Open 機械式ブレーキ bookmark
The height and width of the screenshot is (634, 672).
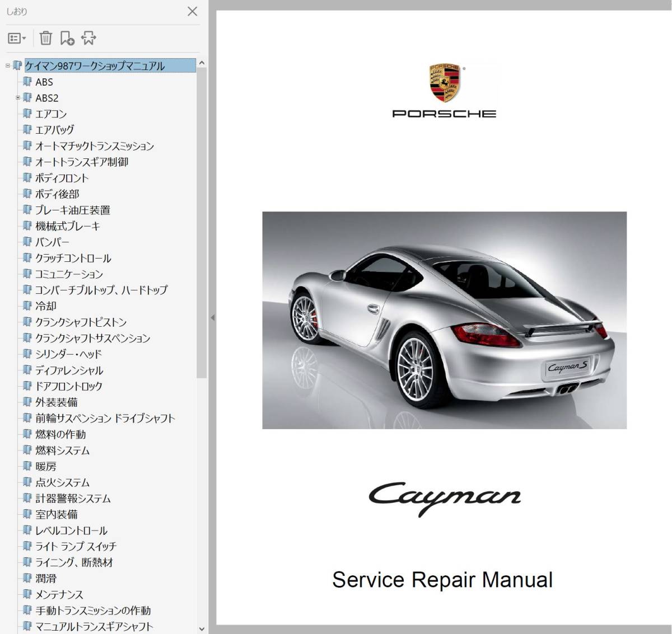pos(68,226)
